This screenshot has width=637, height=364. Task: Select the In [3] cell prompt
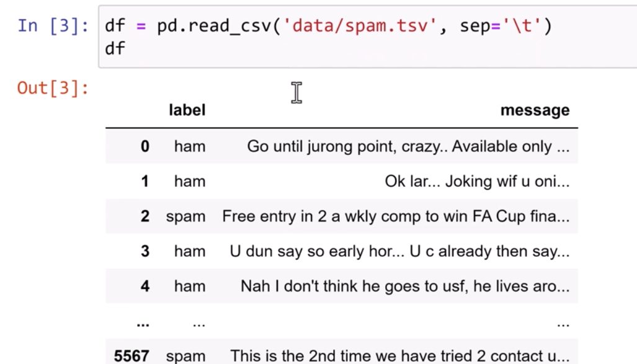pyautogui.click(x=53, y=27)
